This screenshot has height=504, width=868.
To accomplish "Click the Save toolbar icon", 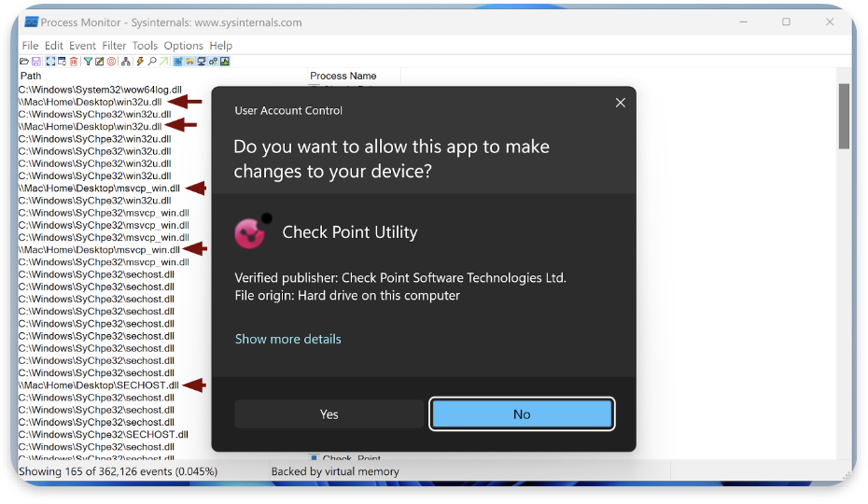I will coord(36,62).
